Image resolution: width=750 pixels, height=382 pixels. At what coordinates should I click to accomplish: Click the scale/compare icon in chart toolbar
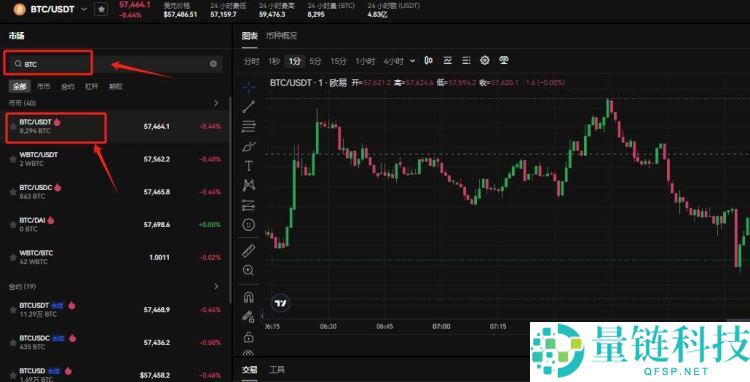click(503, 61)
